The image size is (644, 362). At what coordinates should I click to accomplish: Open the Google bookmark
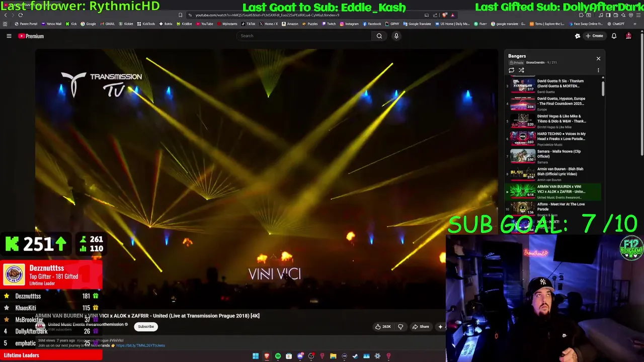point(89,24)
